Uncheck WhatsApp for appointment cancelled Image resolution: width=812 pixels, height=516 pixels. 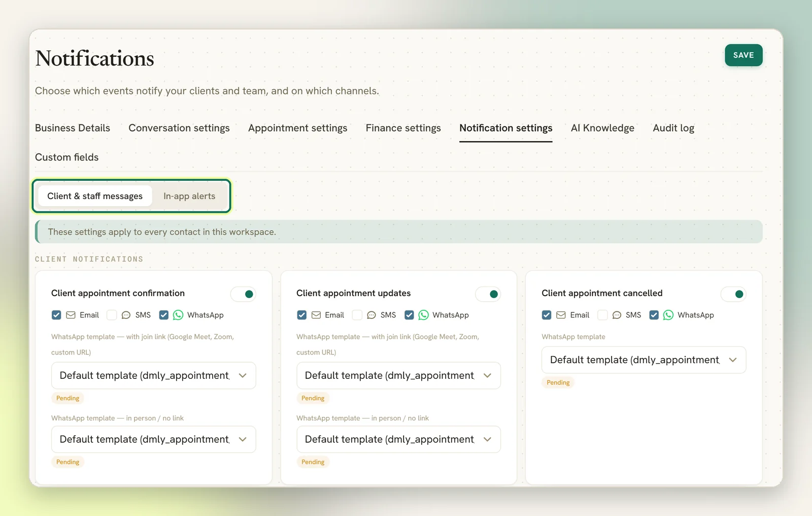point(654,315)
